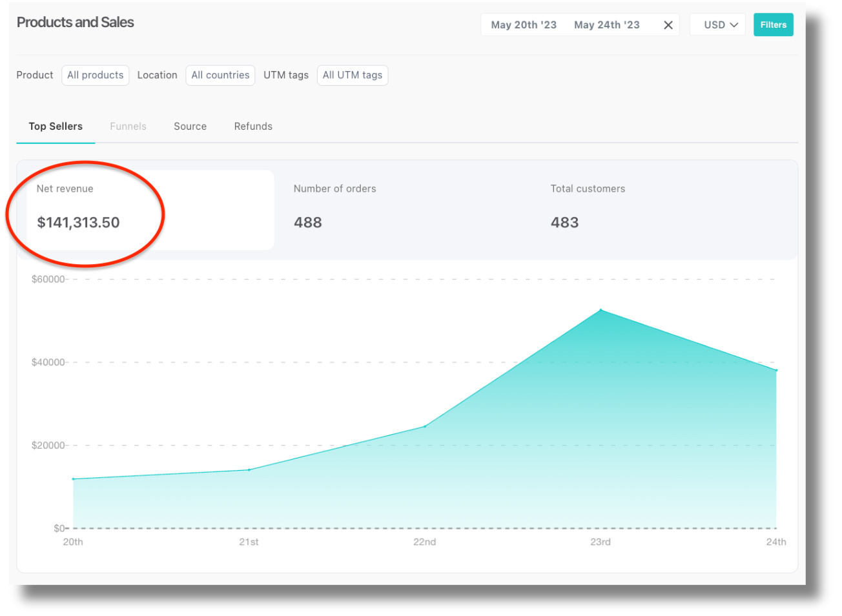
Task: Expand the All countries filter
Action: [x=220, y=76]
